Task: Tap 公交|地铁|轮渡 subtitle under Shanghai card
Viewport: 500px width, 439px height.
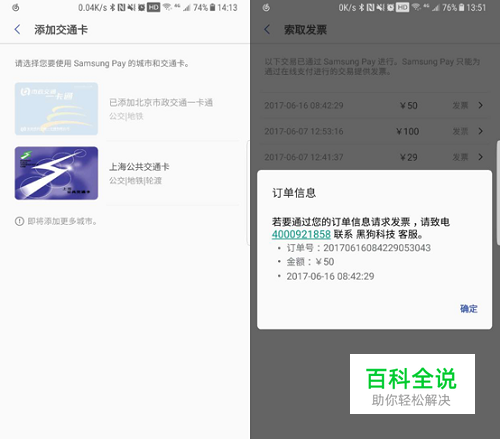Action: (135, 181)
